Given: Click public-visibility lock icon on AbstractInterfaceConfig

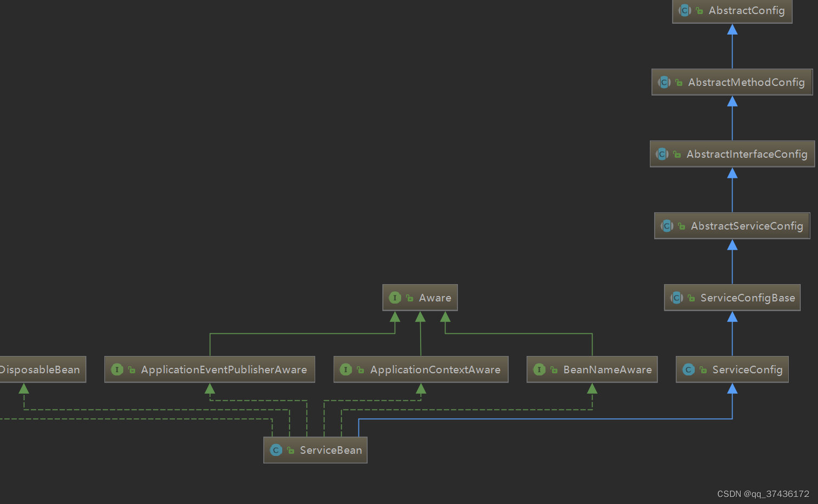Looking at the screenshot, I should (x=677, y=154).
